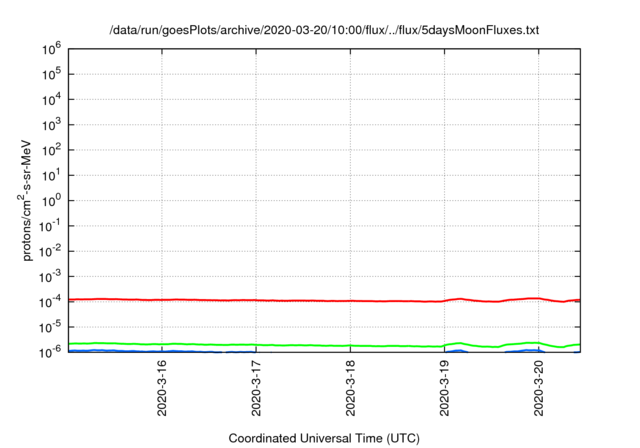
Task: Click the 10^5 y-axis tick label
Action: (51, 74)
